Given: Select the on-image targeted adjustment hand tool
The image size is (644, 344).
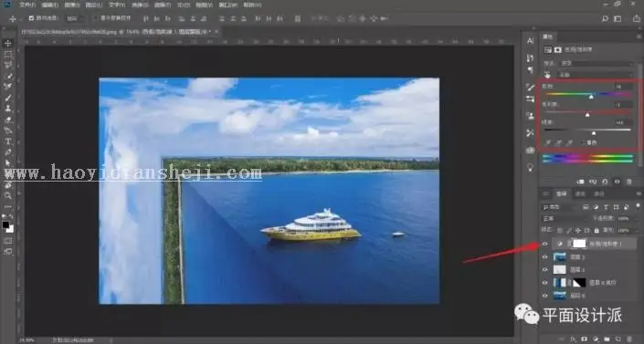Looking at the screenshot, I should click(547, 75).
